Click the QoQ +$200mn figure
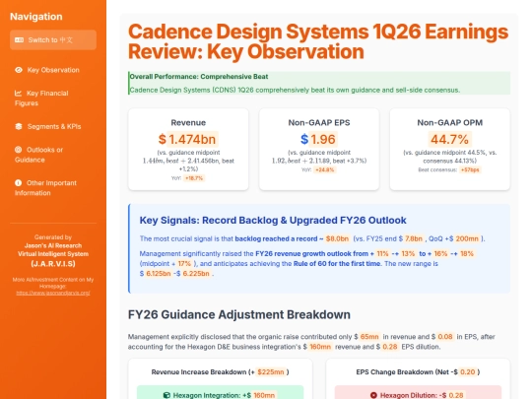 pos(467,238)
